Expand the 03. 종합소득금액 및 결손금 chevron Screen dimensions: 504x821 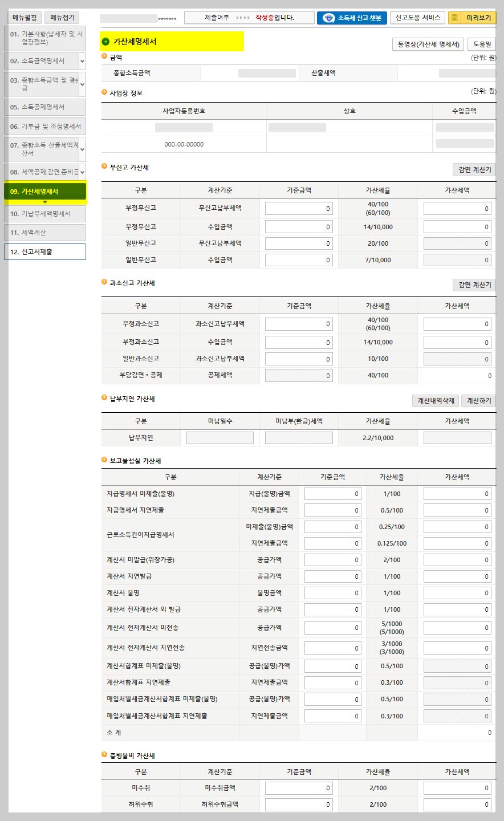click(x=82, y=84)
